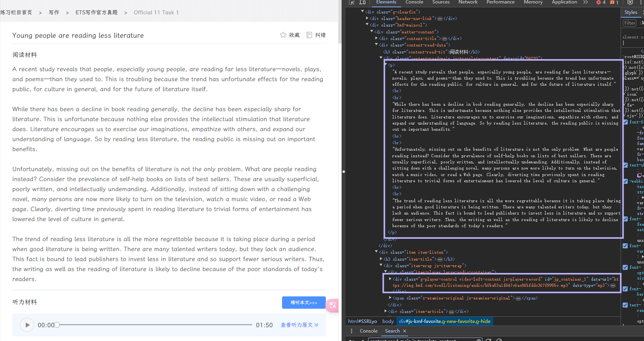This screenshot has height=341, width=644.
Task: Open 查看听力原文 transcript link
Action: click(x=299, y=325)
